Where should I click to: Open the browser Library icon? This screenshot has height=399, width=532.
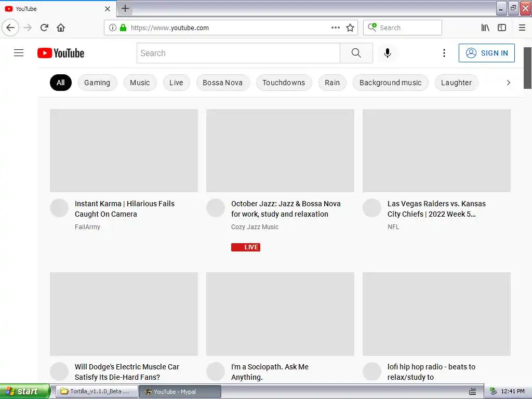485,28
